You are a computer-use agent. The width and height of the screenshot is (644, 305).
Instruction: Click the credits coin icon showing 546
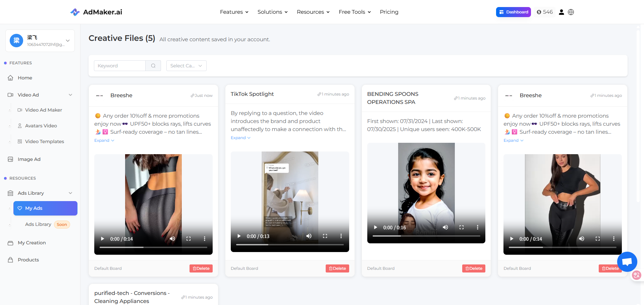(539, 12)
